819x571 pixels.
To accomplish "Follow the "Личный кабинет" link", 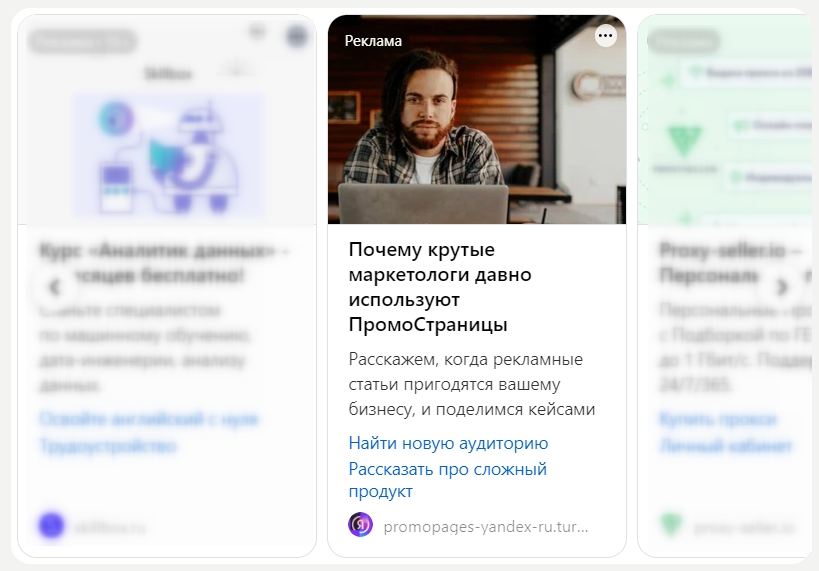I will tap(726, 446).
